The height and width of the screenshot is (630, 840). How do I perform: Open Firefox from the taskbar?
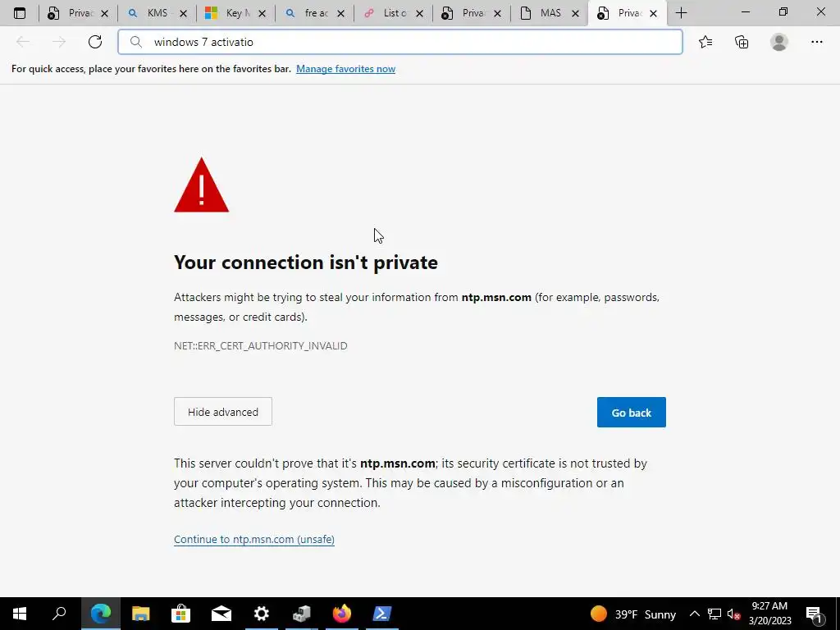tap(342, 614)
